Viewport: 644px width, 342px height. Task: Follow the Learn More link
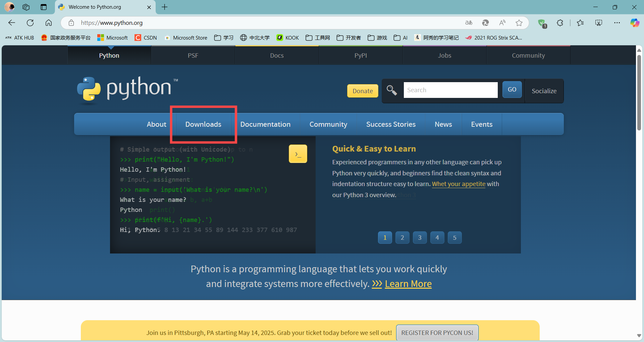pyautogui.click(x=408, y=284)
